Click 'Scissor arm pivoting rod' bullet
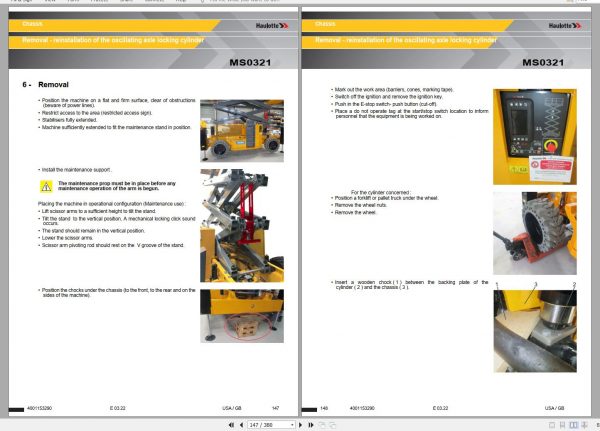The image size is (600, 431). [111, 245]
